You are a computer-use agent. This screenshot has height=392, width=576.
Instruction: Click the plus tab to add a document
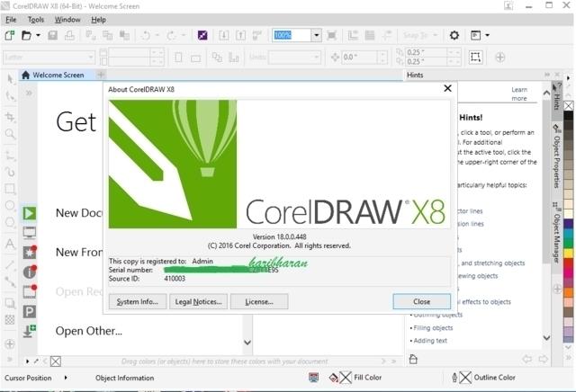101,75
